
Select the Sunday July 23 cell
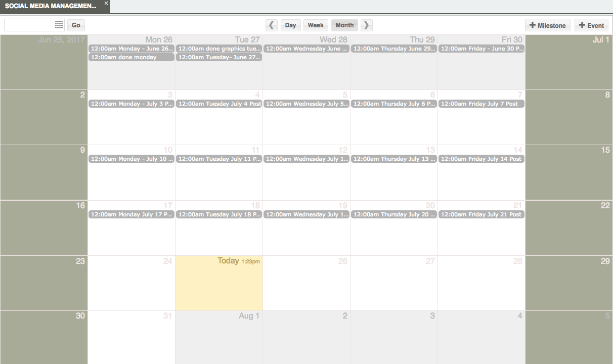pos(44,283)
